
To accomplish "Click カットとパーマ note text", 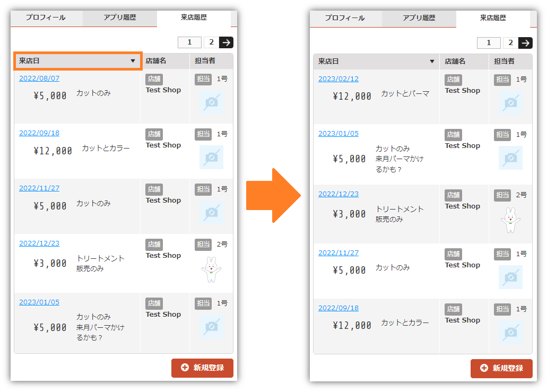I will click(x=405, y=94).
